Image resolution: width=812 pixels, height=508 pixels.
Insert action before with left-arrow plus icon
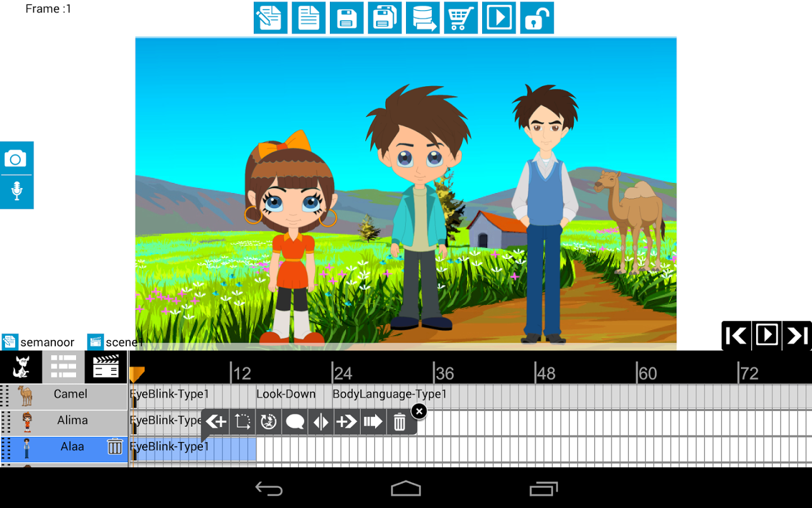tap(216, 422)
